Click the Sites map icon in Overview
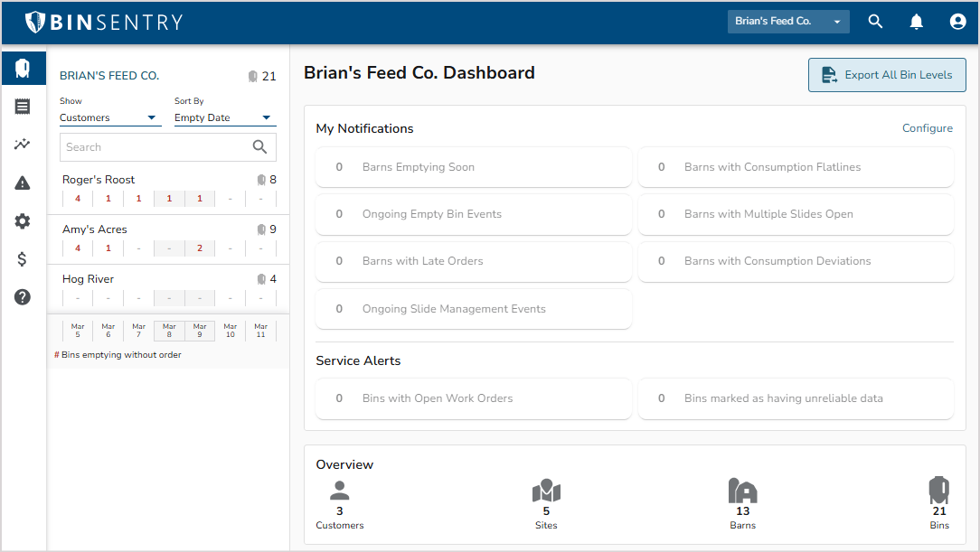 (546, 491)
